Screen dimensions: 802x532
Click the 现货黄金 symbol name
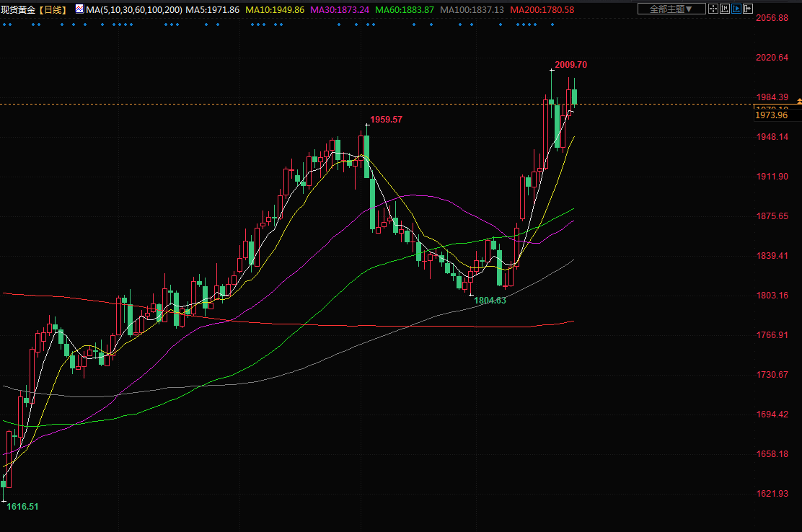click(17, 10)
